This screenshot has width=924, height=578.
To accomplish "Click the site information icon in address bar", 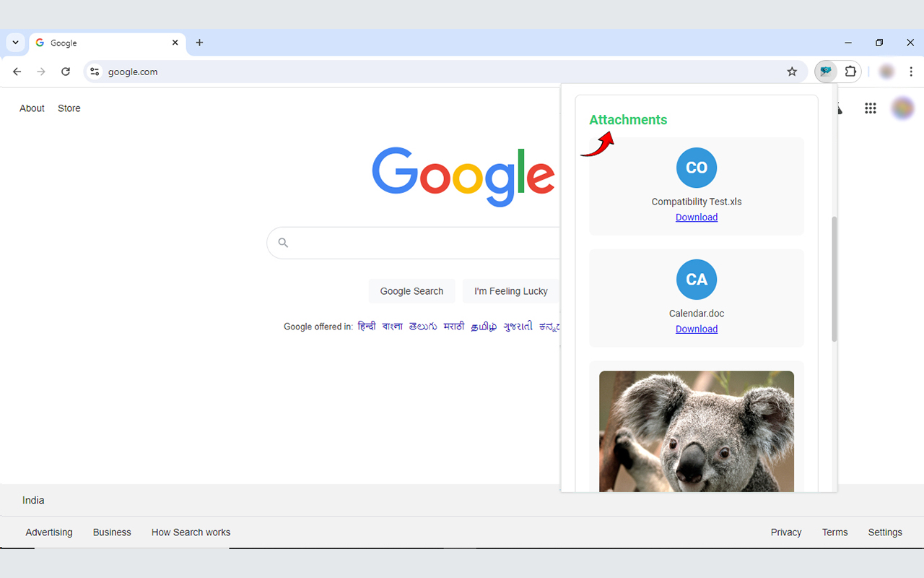I will tap(95, 72).
